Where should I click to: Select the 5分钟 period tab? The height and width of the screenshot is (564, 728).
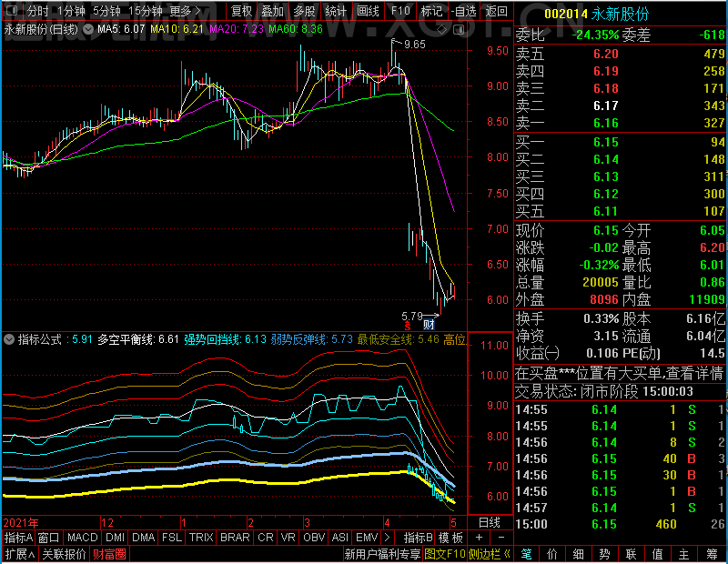(106, 11)
